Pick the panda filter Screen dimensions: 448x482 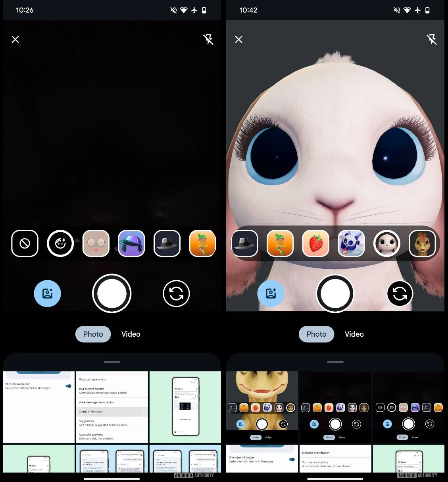(x=351, y=243)
